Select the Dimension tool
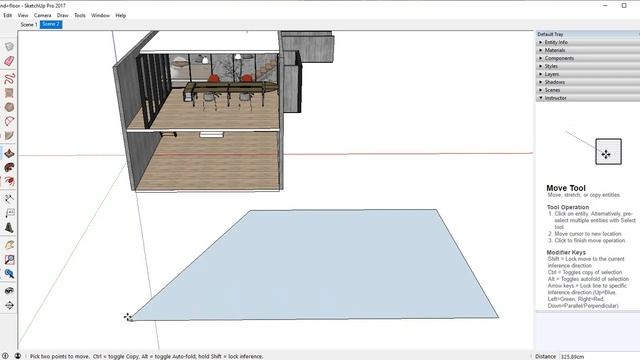 [9, 199]
